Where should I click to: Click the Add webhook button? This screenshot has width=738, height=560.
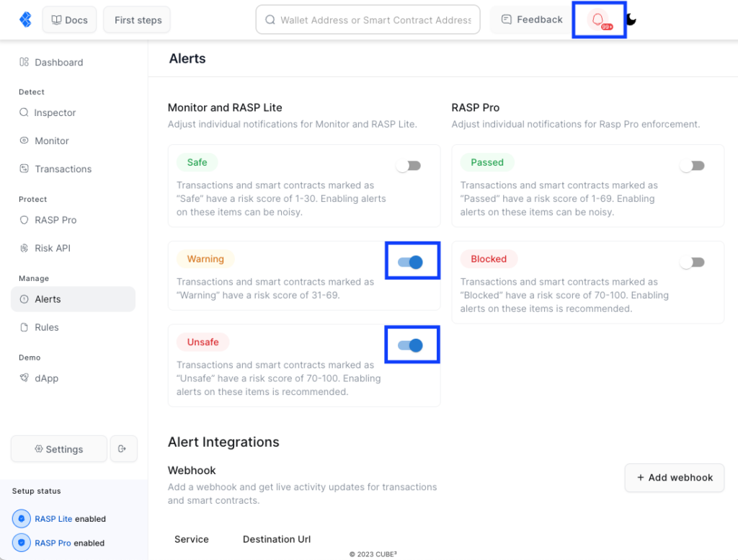[x=675, y=478]
